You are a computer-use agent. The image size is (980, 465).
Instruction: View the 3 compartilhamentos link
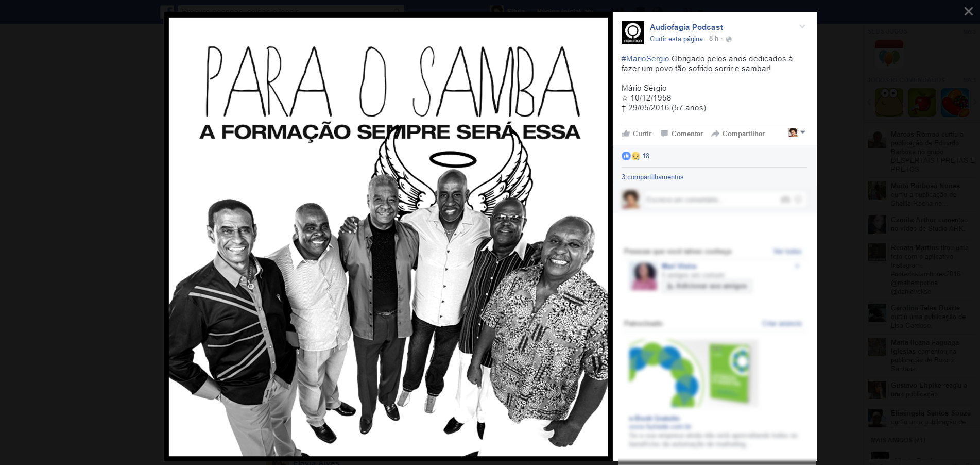click(652, 177)
